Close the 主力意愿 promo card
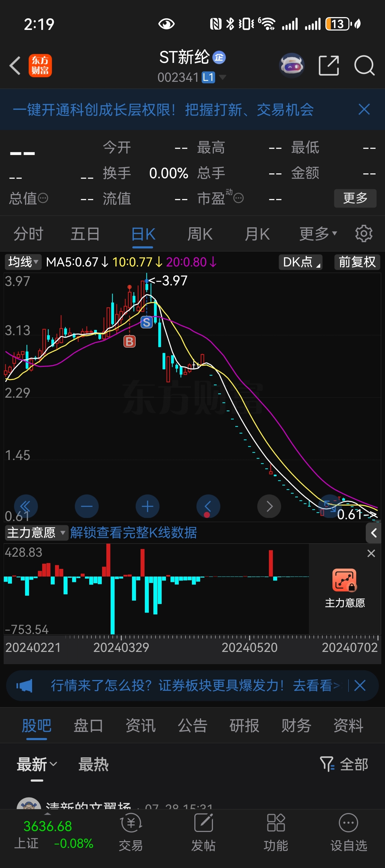385x868 pixels. coord(371,553)
